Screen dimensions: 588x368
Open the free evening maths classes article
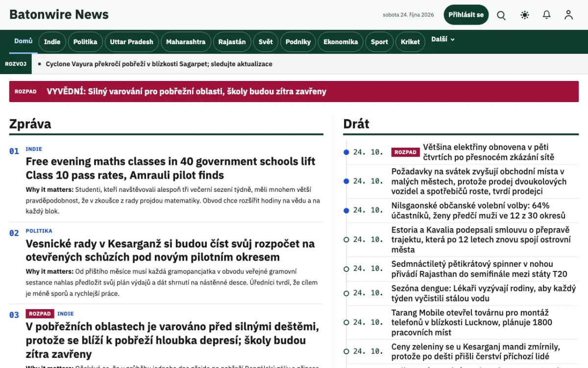click(x=171, y=168)
